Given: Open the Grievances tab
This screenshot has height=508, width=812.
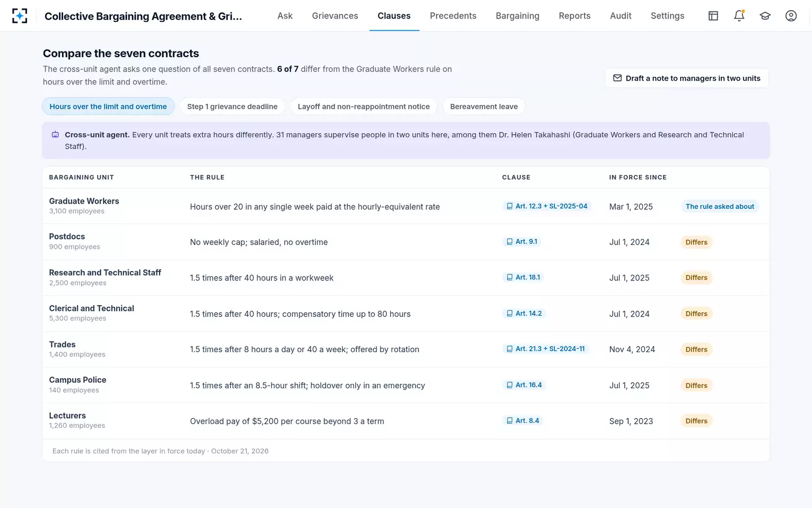Looking at the screenshot, I should point(335,16).
